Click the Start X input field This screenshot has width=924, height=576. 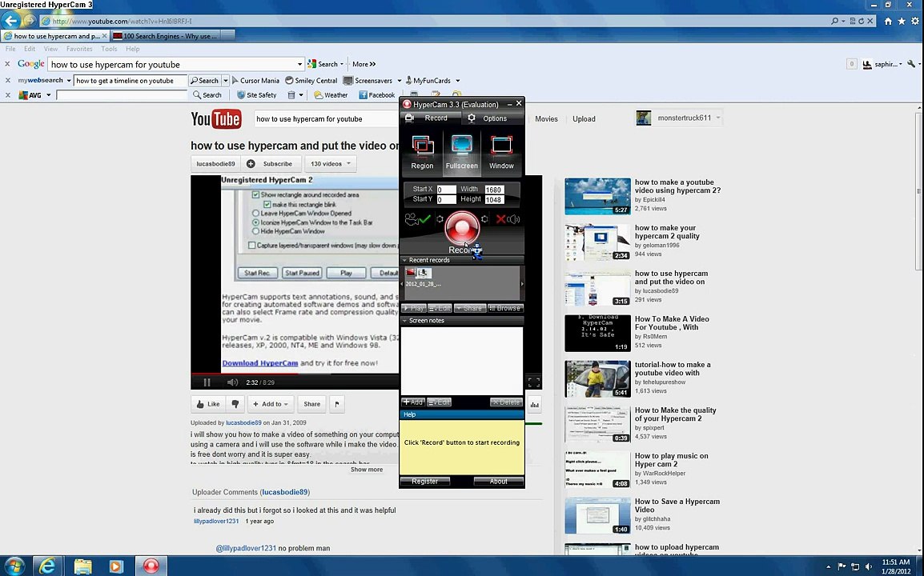[446, 190]
